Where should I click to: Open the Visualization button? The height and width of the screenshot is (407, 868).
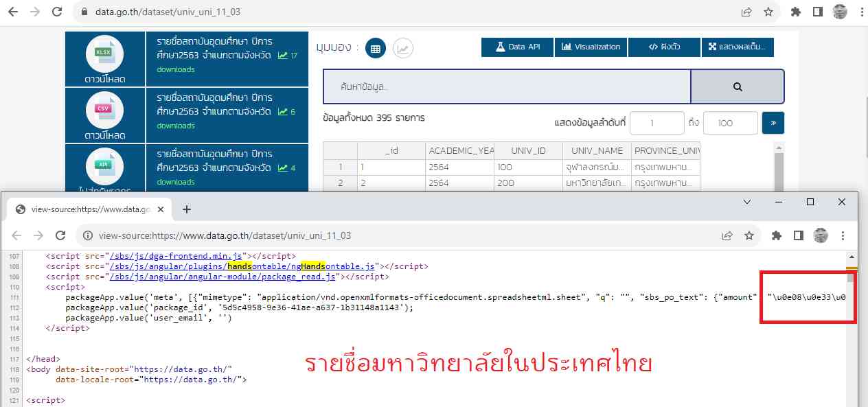click(x=591, y=47)
